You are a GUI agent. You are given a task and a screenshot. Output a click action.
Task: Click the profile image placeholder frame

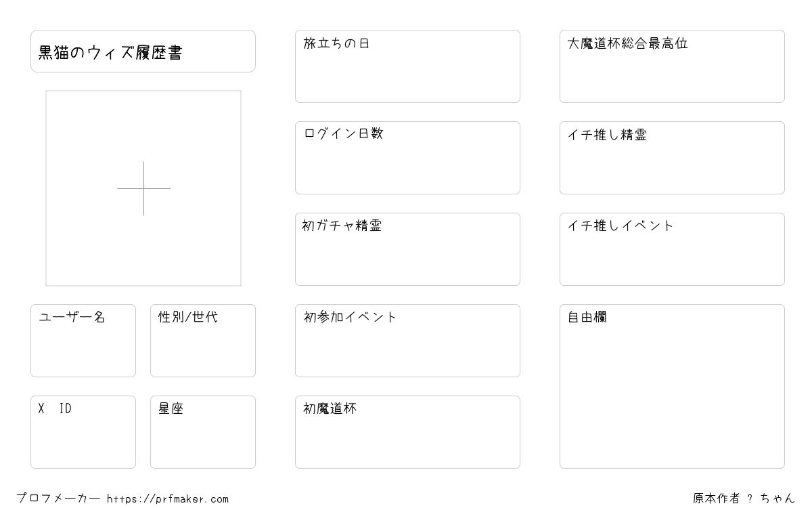143,188
